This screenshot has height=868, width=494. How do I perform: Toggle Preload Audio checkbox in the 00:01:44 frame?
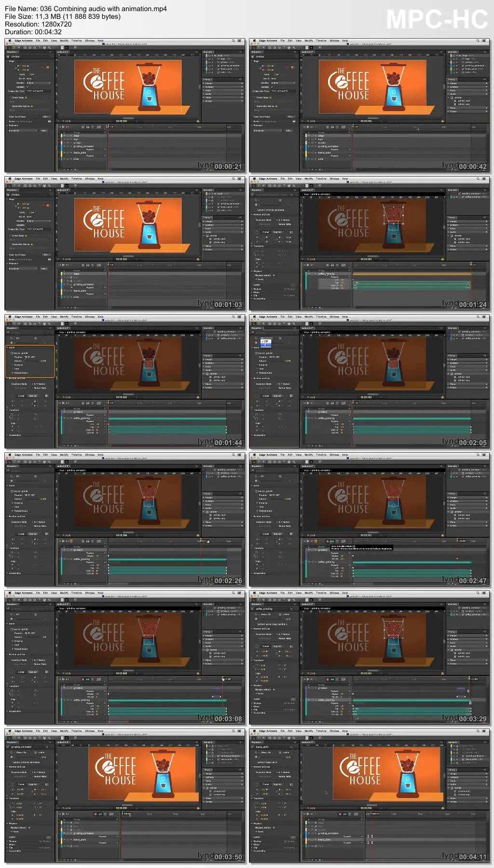coord(13,373)
